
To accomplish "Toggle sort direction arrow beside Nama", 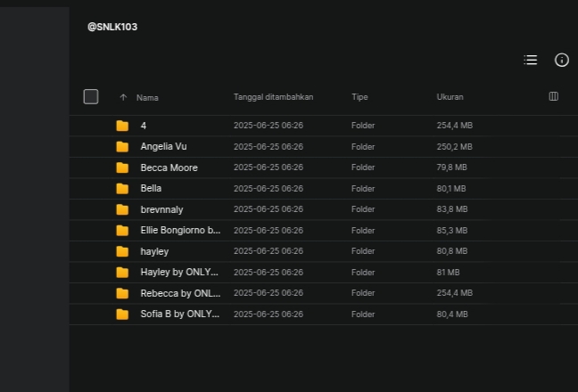I will (x=123, y=97).
